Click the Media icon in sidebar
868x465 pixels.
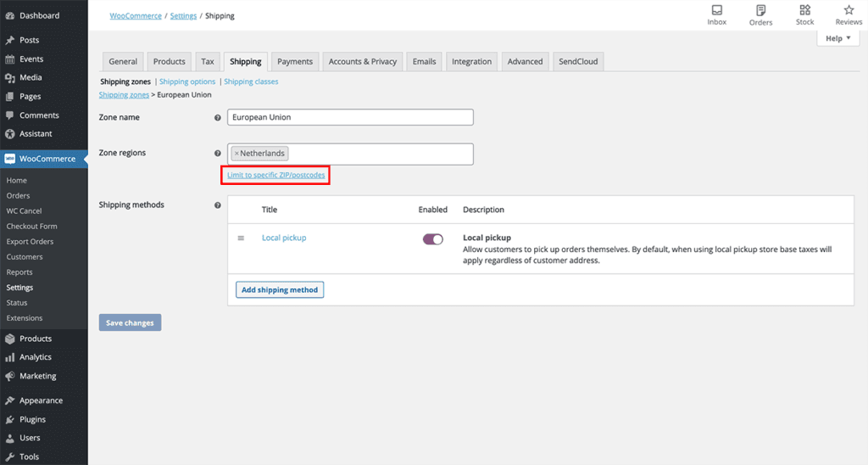pos(10,77)
